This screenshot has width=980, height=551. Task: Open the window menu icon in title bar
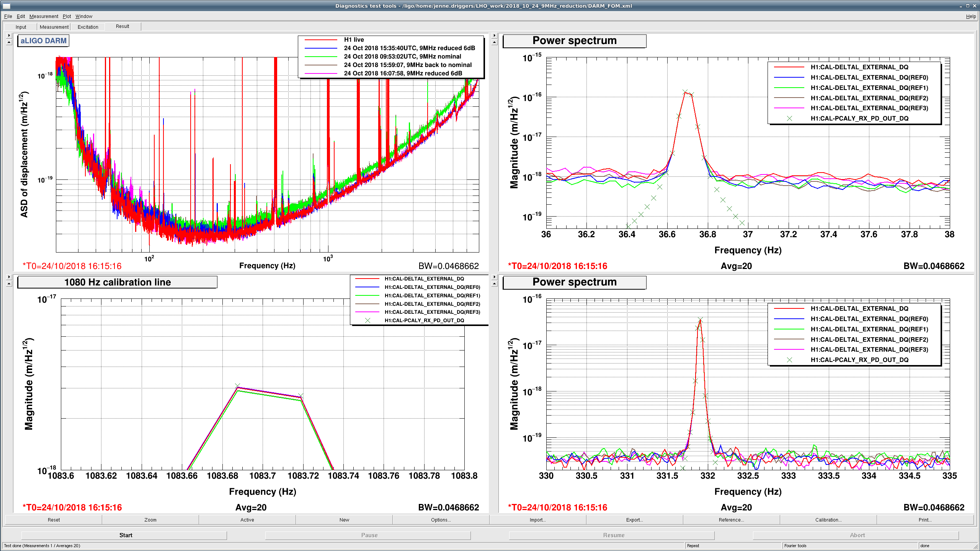pos(7,6)
